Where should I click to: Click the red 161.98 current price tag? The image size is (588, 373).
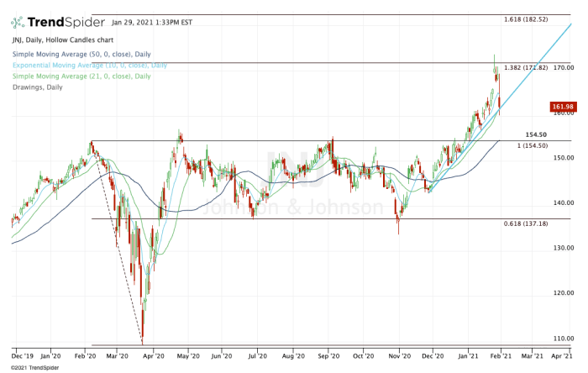(x=562, y=107)
